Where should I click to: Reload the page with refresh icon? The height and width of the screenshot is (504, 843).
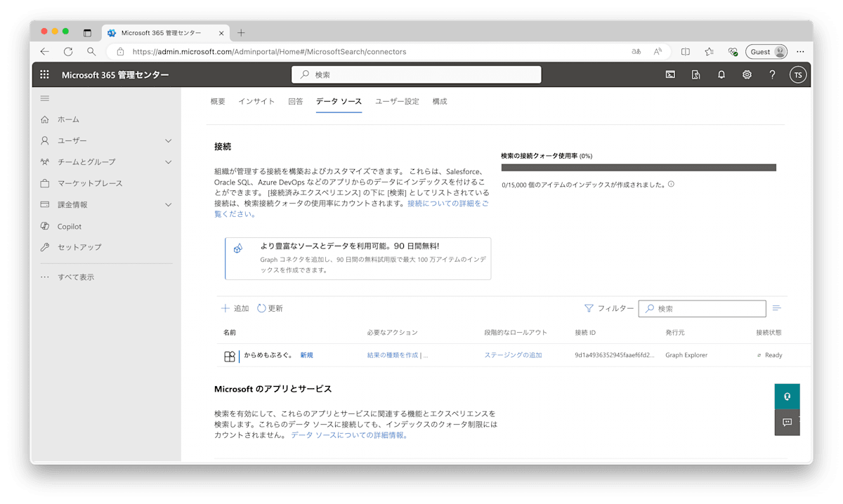coord(68,51)
